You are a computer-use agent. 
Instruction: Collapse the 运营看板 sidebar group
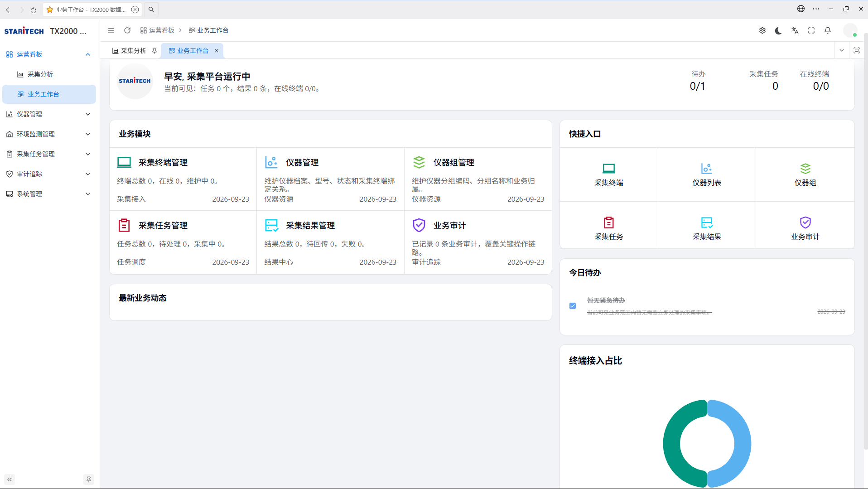pyautogui.click(x=49, y=54)
